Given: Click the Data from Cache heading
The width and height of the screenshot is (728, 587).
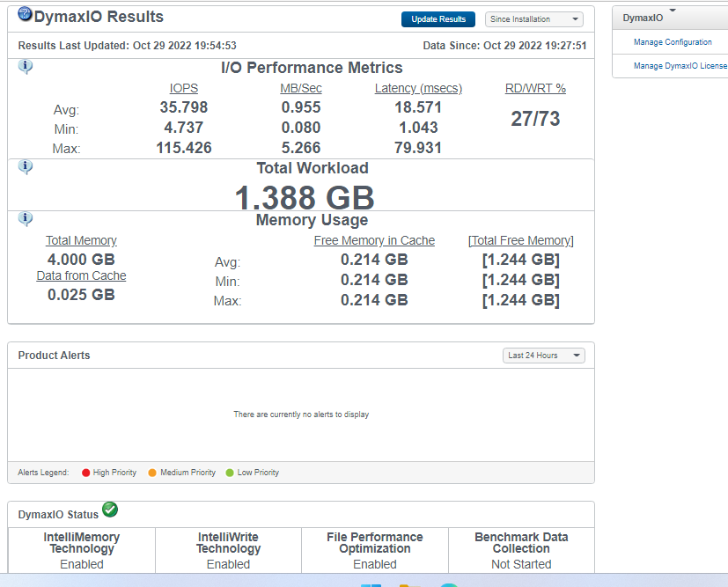Looking at the screenshot, I should (81, 275).
